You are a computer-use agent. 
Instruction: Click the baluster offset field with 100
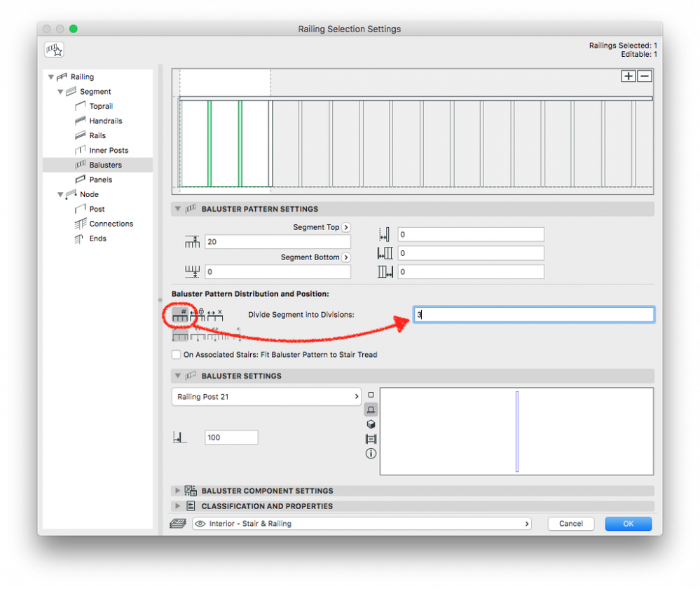point(231,438)
